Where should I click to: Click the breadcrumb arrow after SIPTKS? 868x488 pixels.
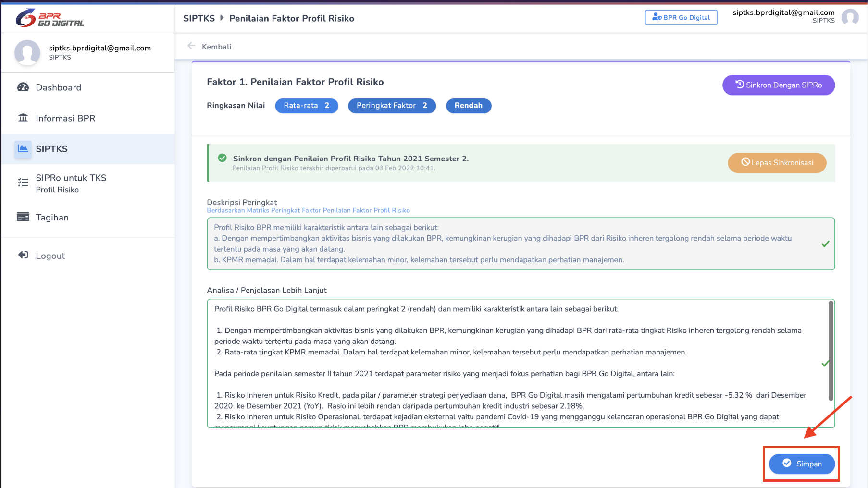tap(222, 18)
